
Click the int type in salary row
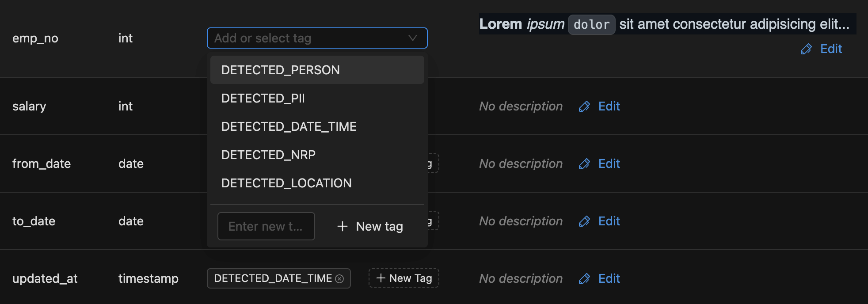pos(126,106)
